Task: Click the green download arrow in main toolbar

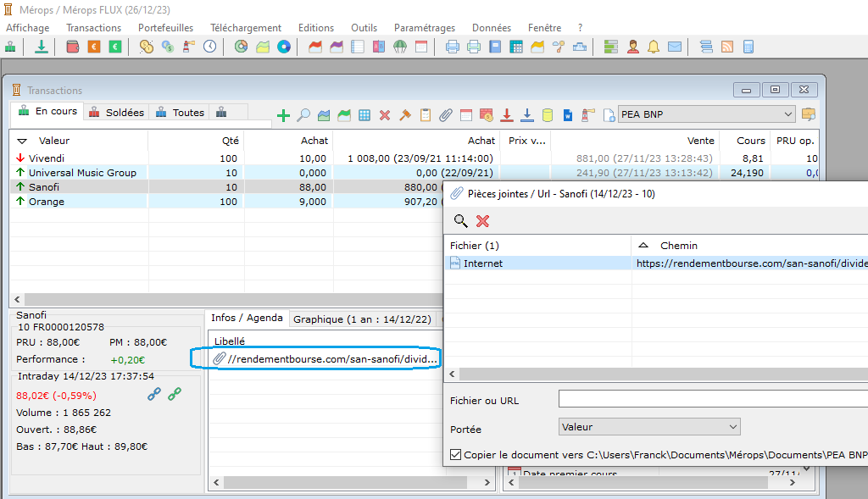Action: pyautogui.click(x=41, y=47)
